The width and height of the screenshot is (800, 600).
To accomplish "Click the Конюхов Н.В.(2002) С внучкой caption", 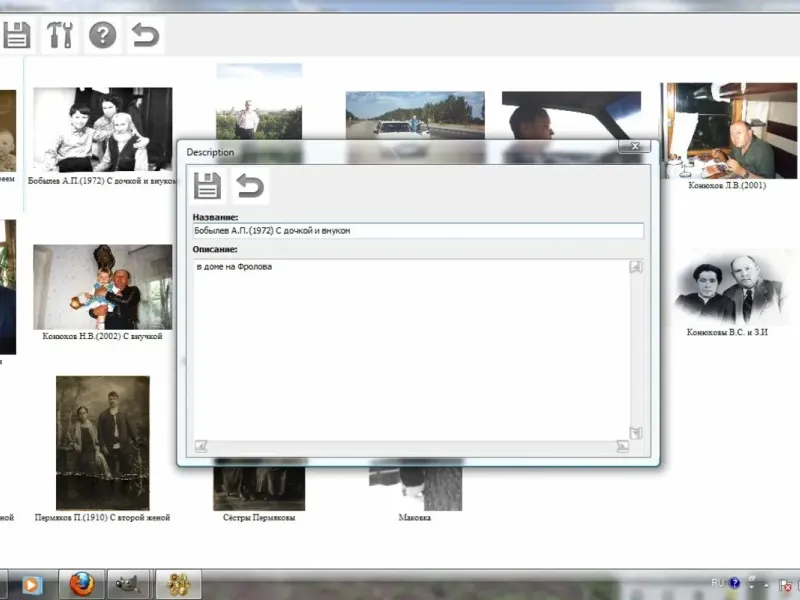I will (103, 336).
